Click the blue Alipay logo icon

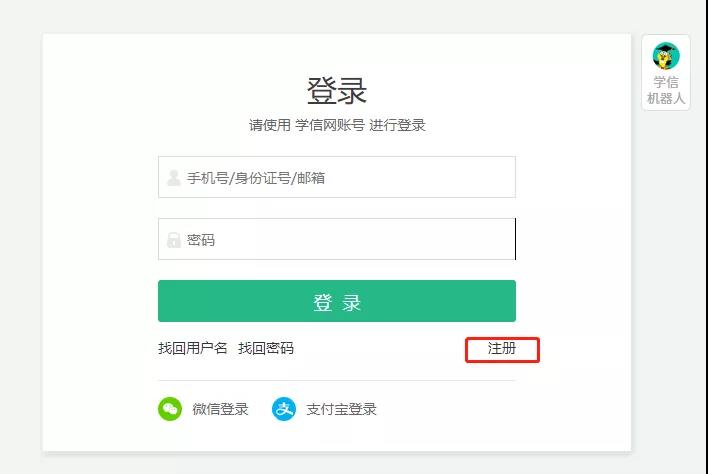[284, 409]
